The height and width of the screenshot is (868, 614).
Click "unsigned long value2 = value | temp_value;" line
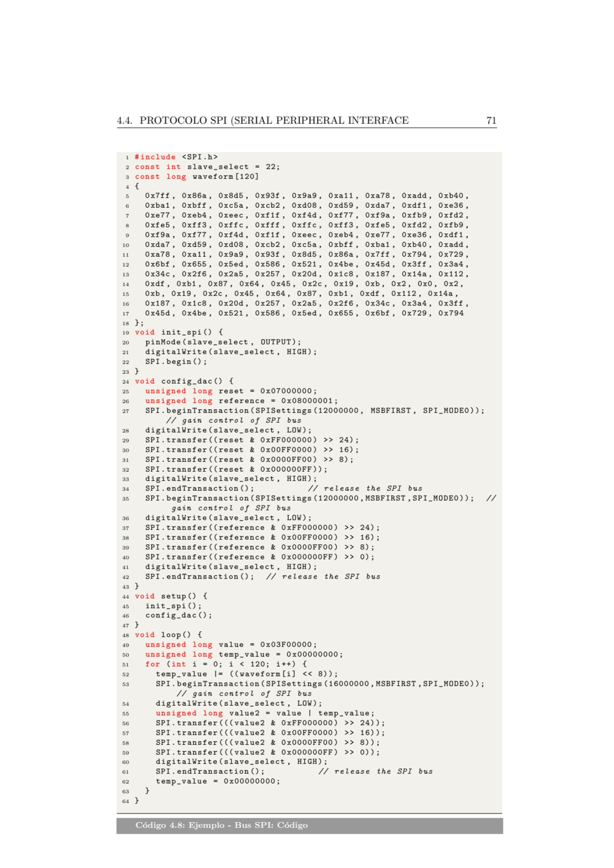pyautogui.click(x=265, y=713)
